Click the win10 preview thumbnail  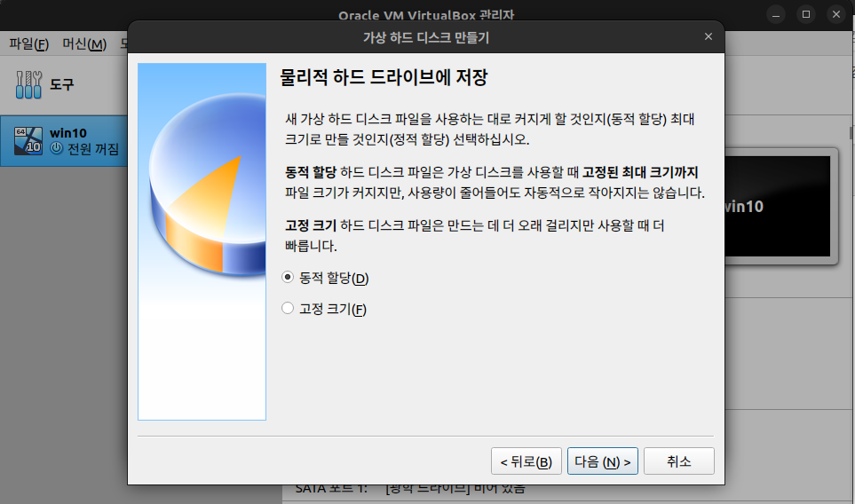(778, 207)
